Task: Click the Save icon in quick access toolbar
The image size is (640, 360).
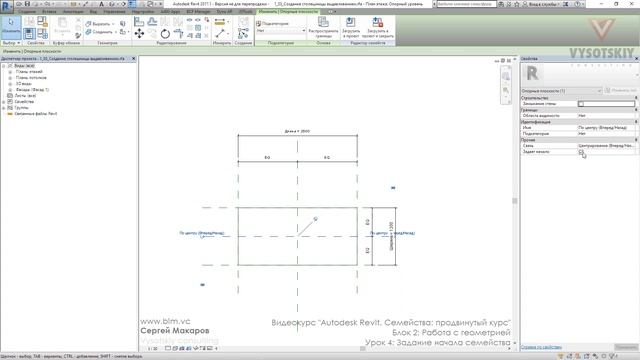Action: pos(27,4)
